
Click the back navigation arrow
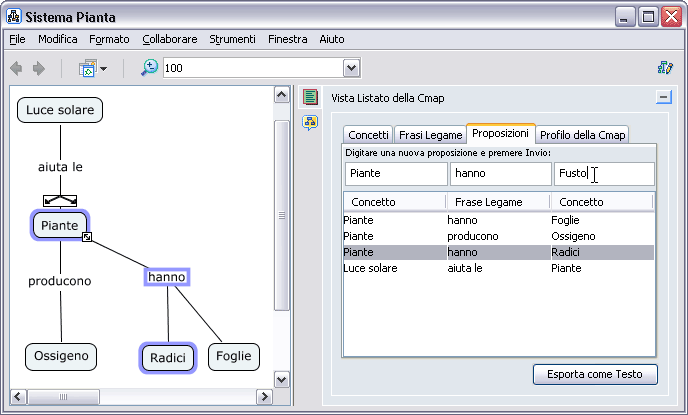point(16,68)
